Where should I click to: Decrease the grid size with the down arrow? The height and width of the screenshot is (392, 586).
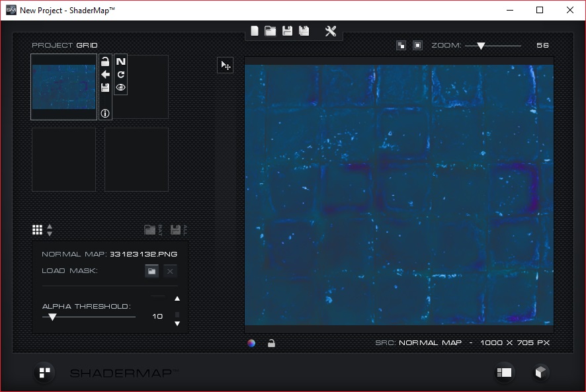[x=50, y=233]
